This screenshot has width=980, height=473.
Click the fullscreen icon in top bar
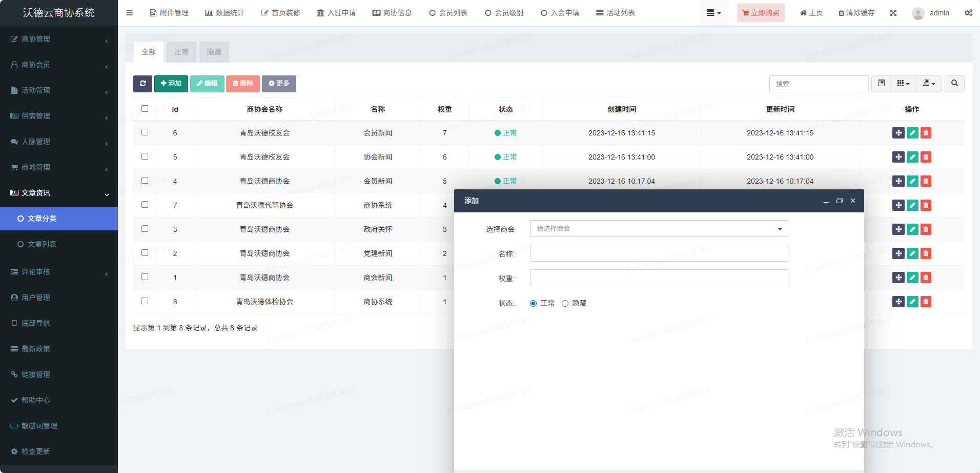[893, 13]
